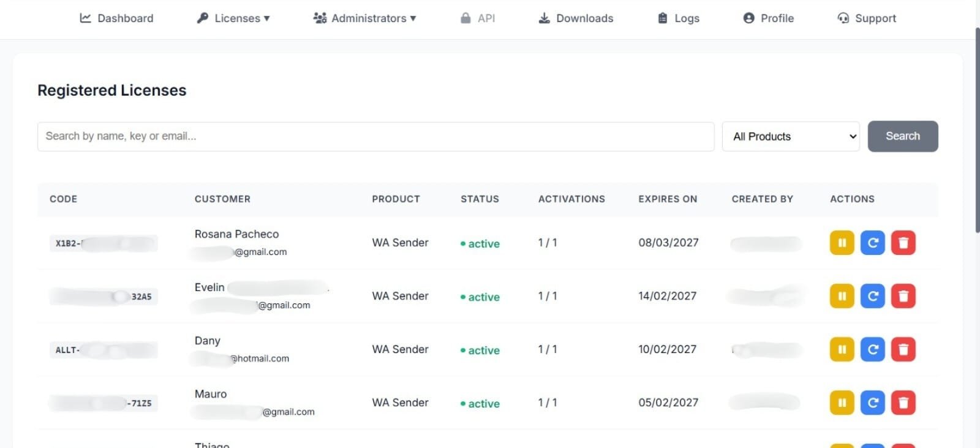Open the All Products dropdown
Screen dimensions: 980x448
790,137
